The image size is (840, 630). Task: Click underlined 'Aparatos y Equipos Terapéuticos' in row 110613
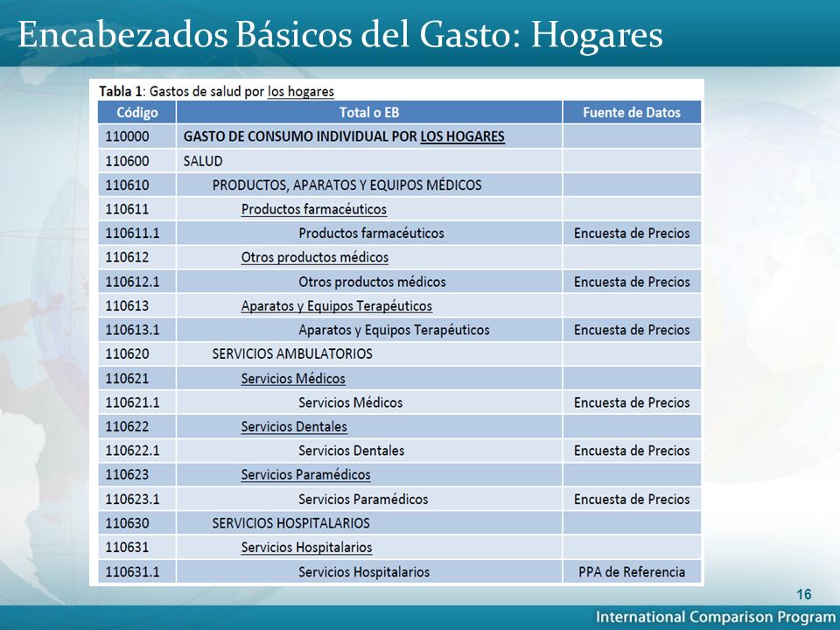[336, 306]
